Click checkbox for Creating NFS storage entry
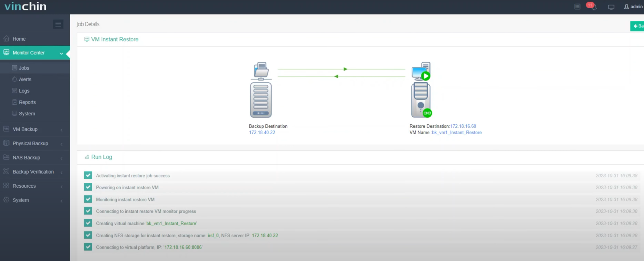The image size is (644, 261). coord(88,235)
